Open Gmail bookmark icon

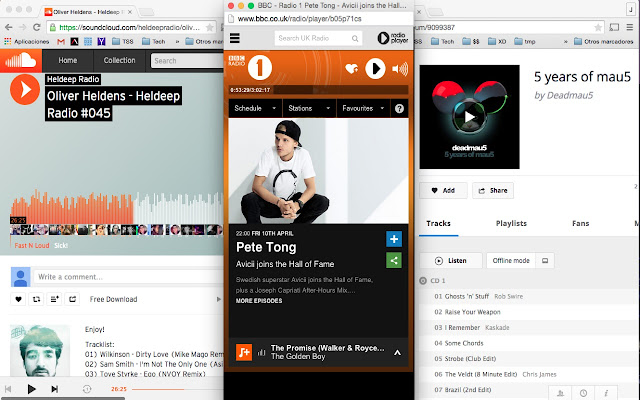coord(61,42)
